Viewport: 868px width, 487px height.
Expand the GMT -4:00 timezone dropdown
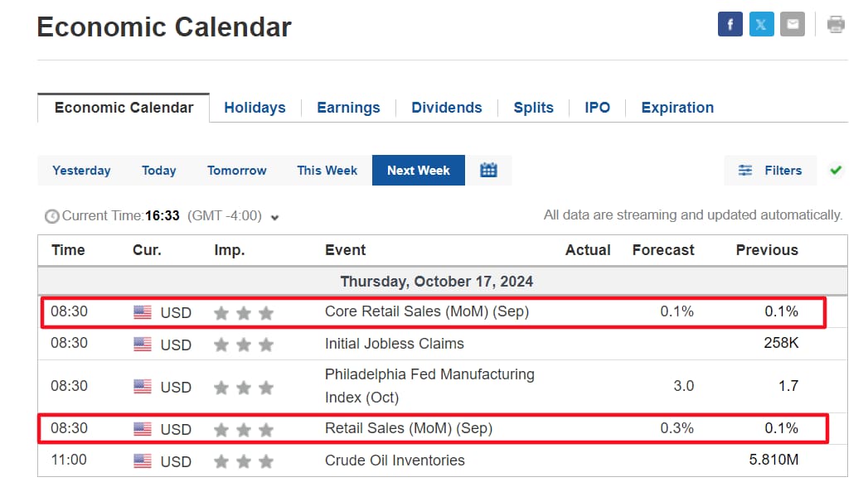[x=274, y=217]
